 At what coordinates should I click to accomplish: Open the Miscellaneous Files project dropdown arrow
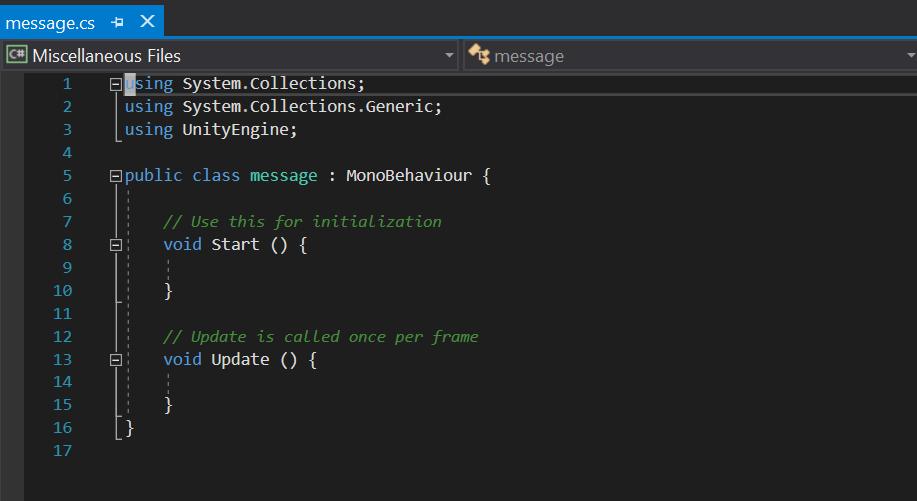pos(449,56)
